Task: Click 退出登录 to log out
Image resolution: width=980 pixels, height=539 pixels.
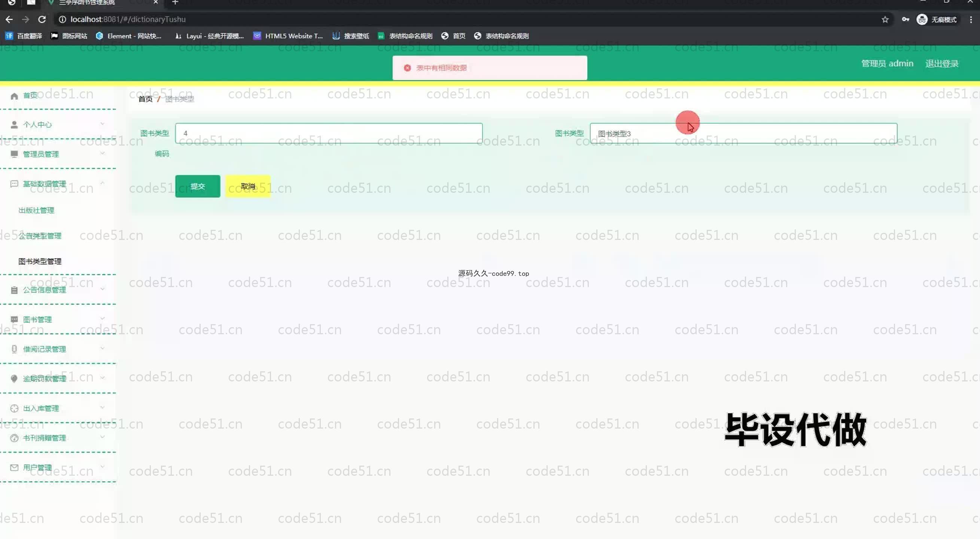Action: pos(941,64)
